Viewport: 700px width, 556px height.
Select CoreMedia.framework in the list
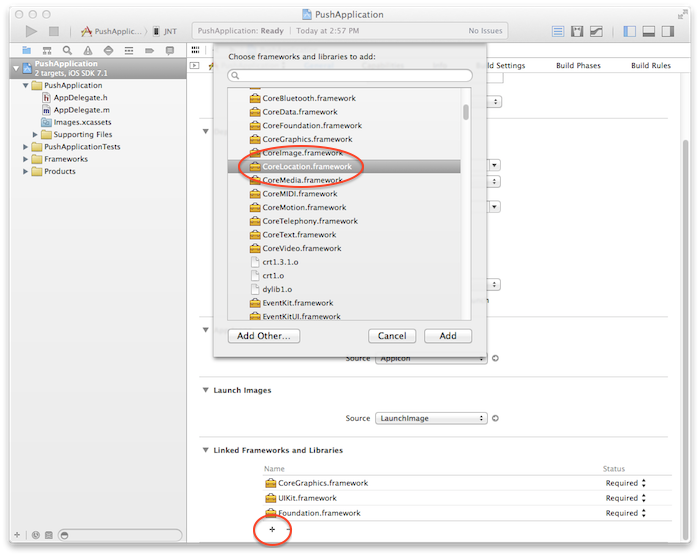[344, 180]
